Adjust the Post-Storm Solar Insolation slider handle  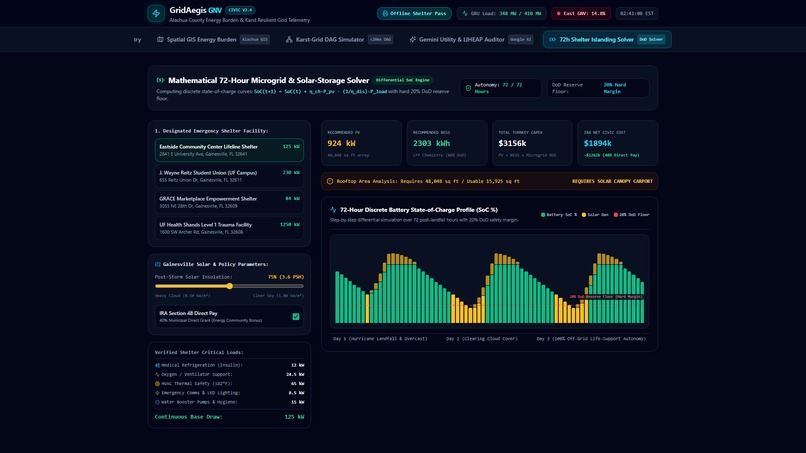coord(230,286)
